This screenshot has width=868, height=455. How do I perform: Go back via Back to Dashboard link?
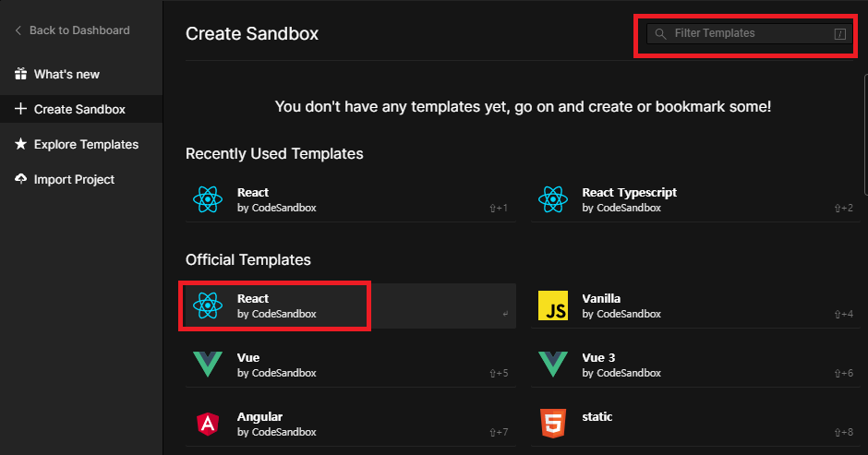coord(73,30)
